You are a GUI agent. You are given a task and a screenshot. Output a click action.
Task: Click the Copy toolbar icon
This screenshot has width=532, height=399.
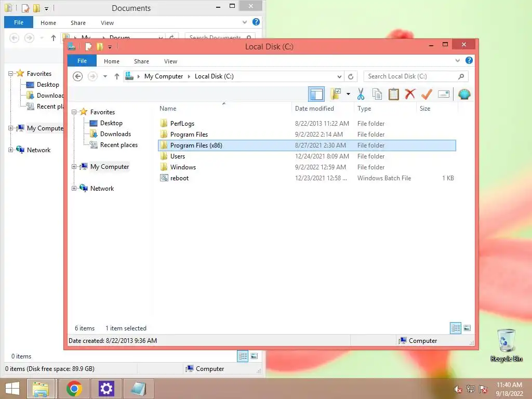coord(377,94)
